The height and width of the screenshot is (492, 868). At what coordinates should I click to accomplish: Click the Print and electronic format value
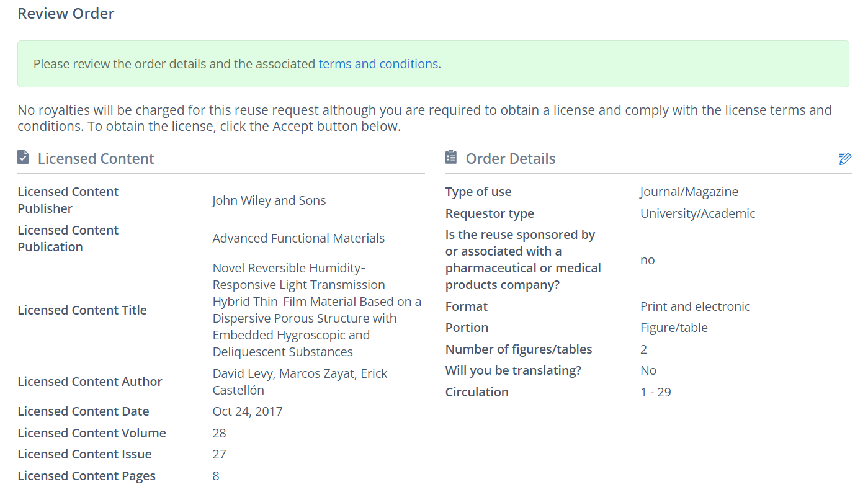coord(695,306)
